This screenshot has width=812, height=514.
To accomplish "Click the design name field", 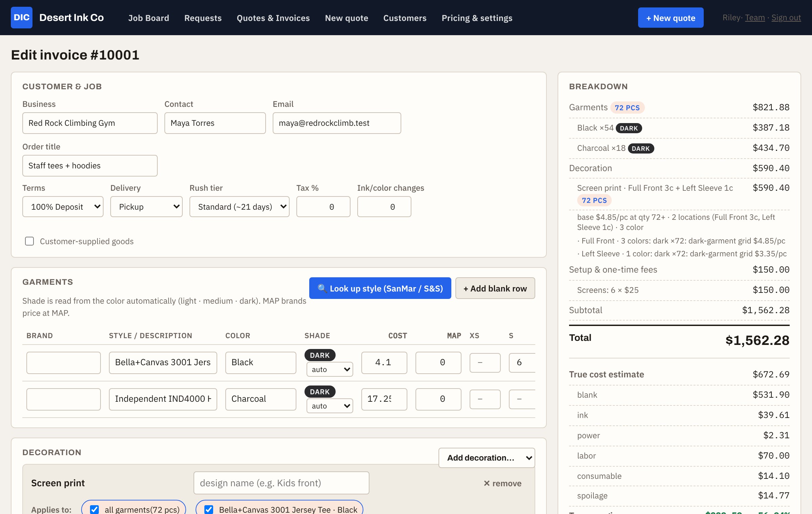I will (x=281, y=483).
